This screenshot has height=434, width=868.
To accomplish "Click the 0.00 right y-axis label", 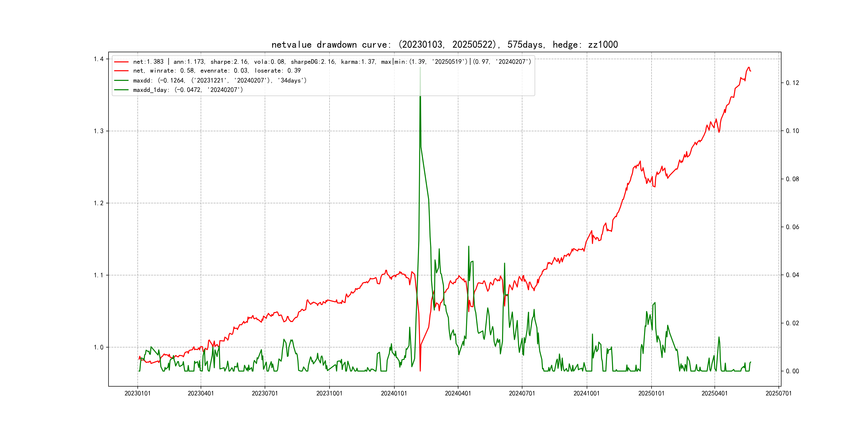I will [792, 371].
